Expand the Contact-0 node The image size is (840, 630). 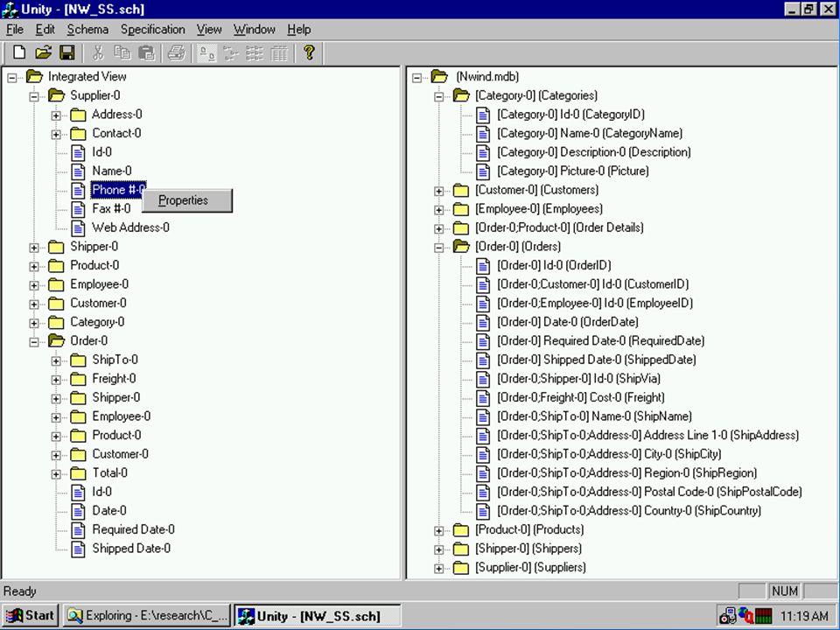click(56, 134)
